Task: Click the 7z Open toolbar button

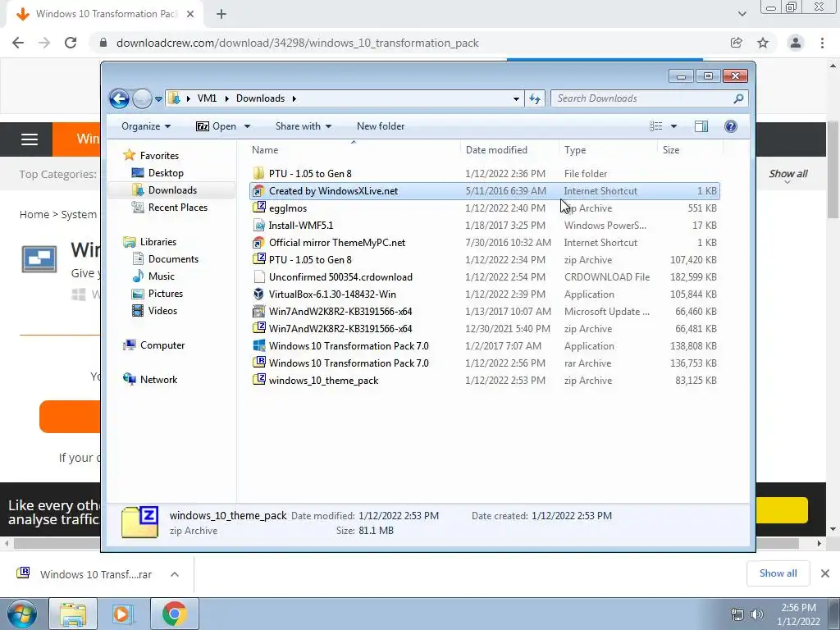Action: pyautogui.click(x=216, y=126)
